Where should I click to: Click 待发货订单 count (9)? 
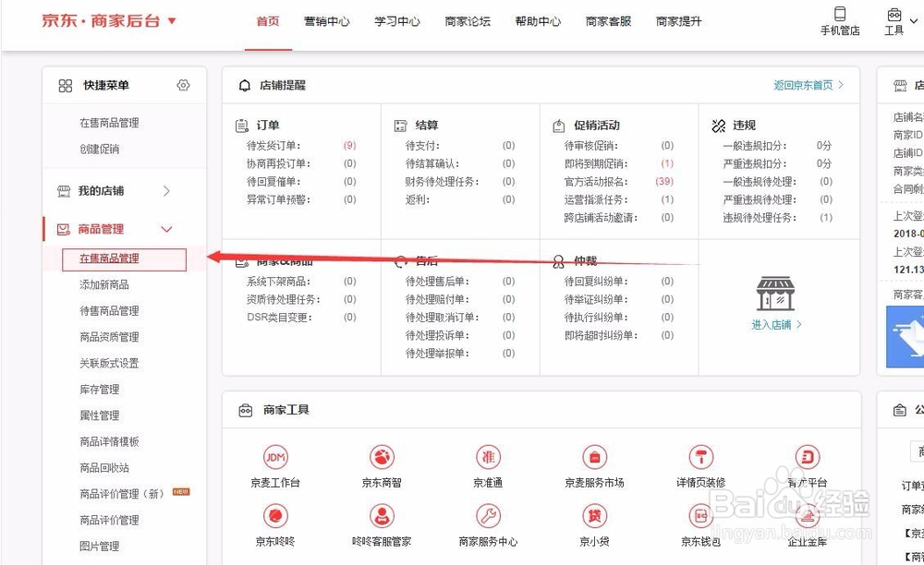tap(349, 145)
